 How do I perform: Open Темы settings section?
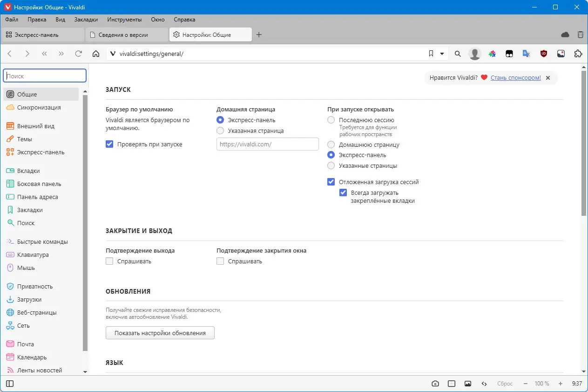[25, 139]
